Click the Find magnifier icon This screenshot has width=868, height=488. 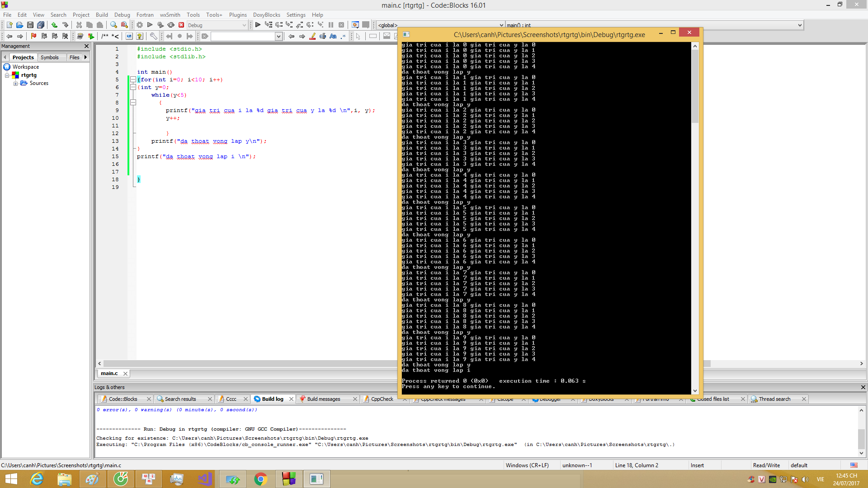[x=113, y=25]
